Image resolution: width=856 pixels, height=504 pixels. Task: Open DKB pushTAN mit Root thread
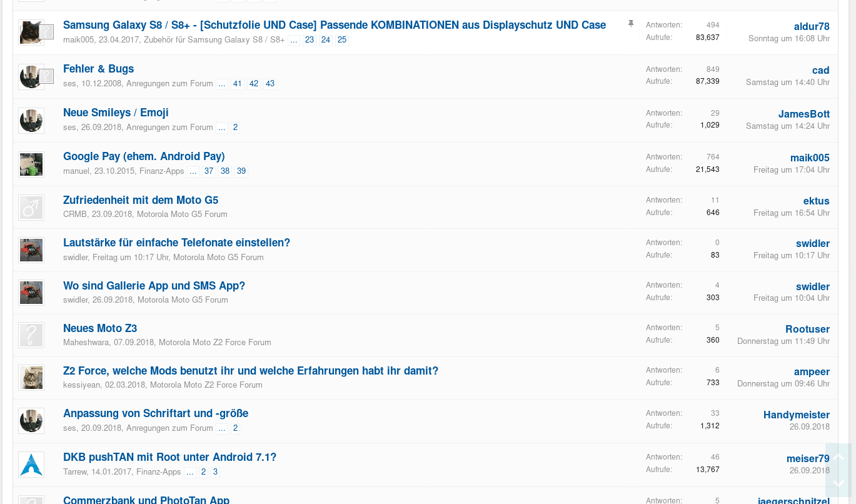(169, 457)
